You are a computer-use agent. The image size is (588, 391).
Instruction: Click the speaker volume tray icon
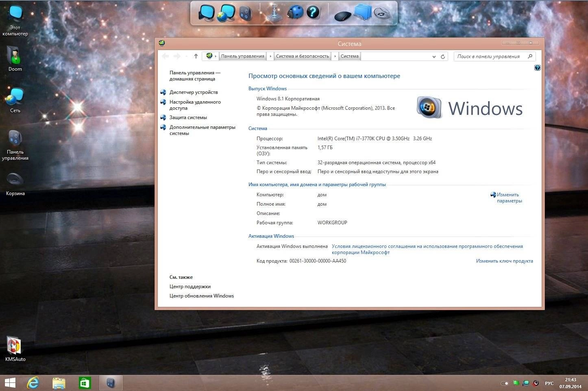tap(536, 383)
